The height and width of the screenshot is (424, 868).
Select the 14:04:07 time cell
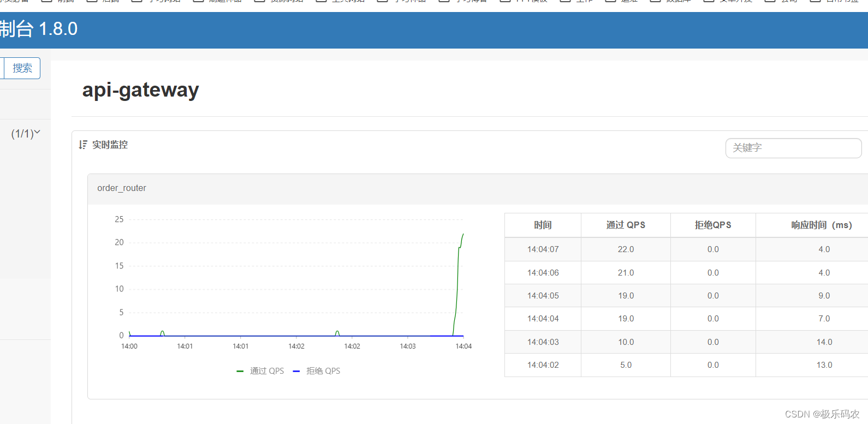(543, 249)
